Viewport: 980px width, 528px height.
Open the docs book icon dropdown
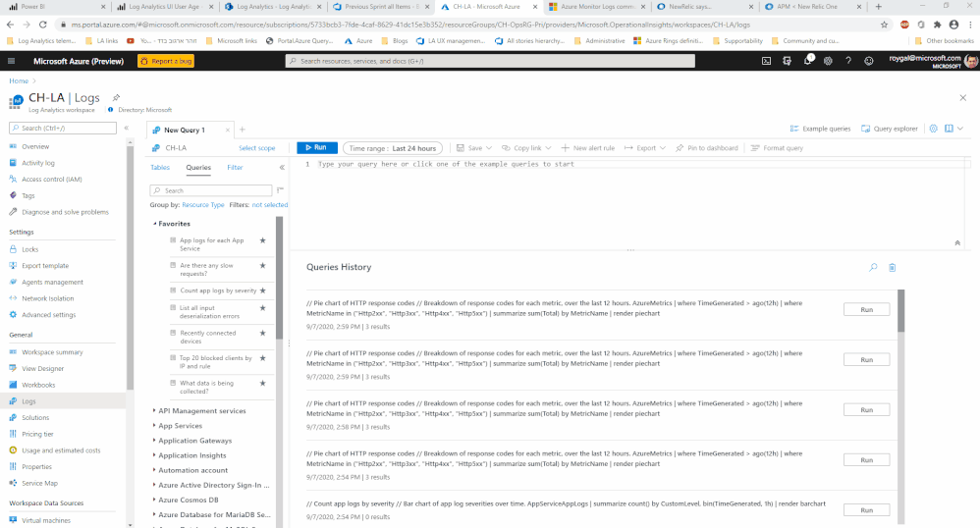pos(953,129)
